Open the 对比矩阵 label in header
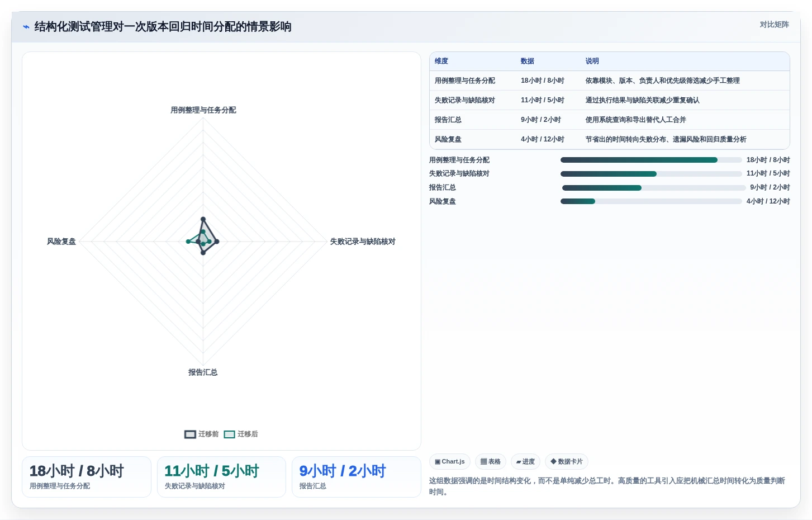Viewport: 812px width, 520px height. click(774, 25)
